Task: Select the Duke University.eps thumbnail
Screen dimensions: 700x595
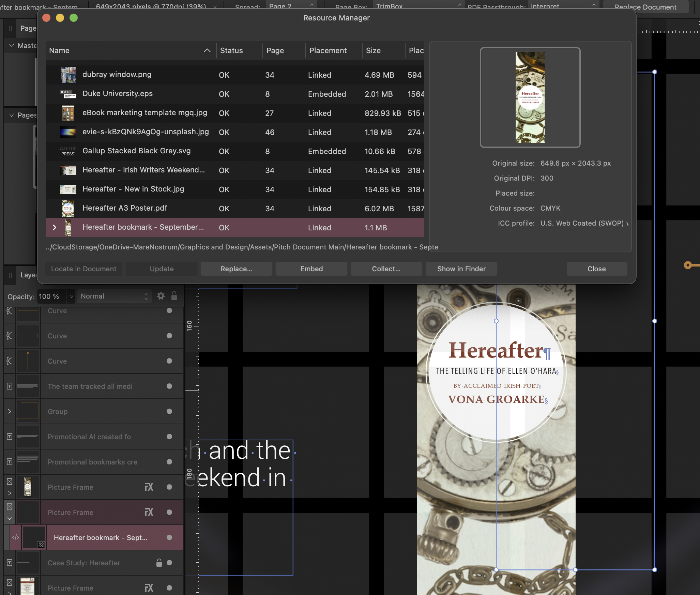Action: coord(68,94)
